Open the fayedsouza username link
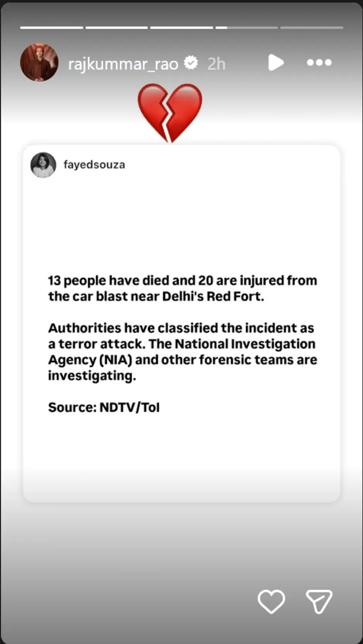Screen dimensions: 363x644 94,165
